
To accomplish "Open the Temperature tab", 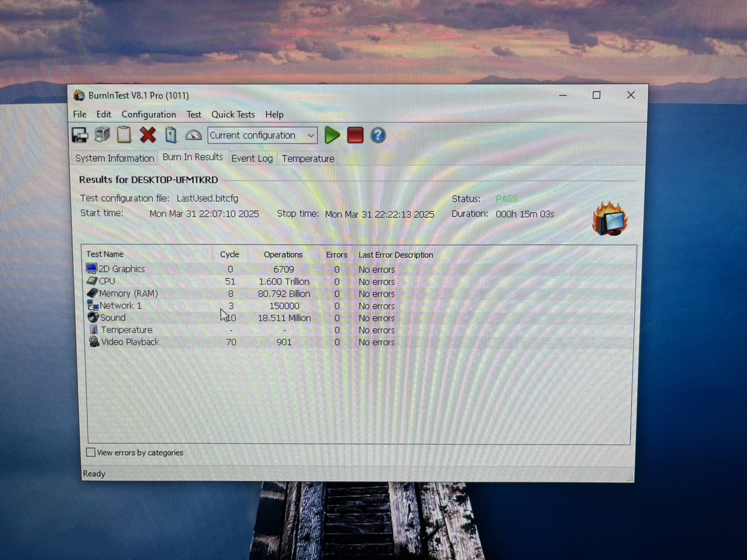I will 307,159.
